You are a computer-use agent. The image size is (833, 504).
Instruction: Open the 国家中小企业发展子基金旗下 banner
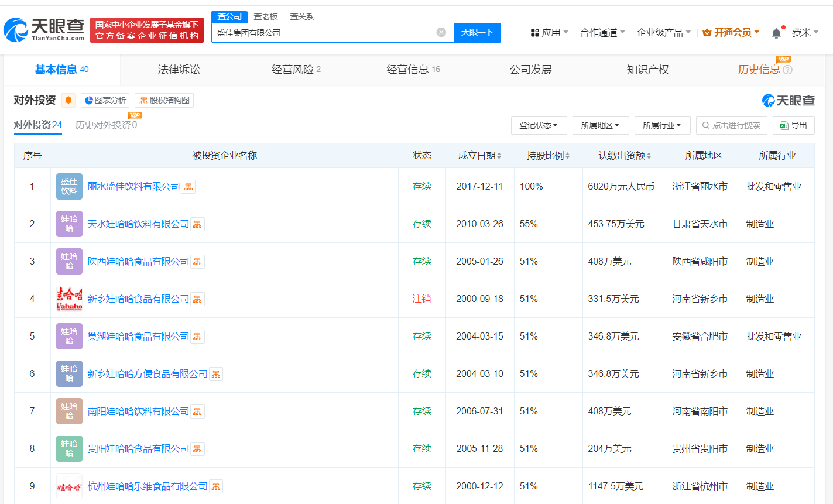pos(147,30)
